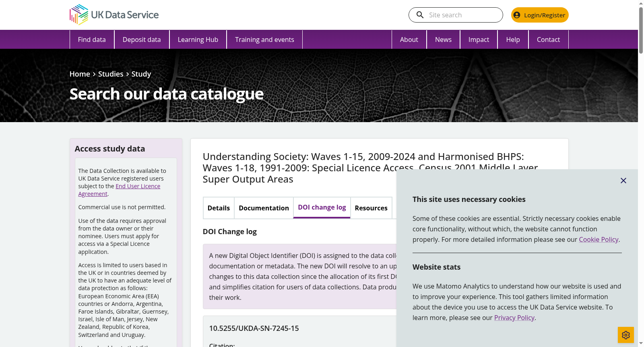Click the DOI 10.5255/UKDA-SN-7245-15 text

pos(254,328)
